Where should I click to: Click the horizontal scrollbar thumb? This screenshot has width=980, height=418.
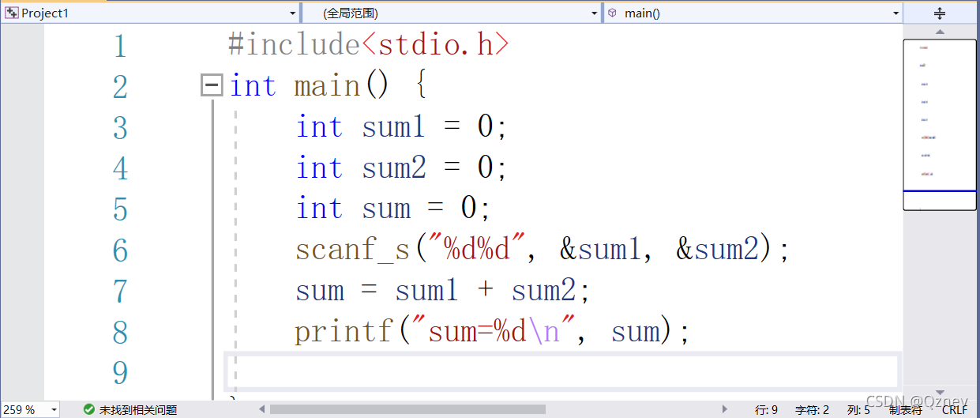click(407, 409)
